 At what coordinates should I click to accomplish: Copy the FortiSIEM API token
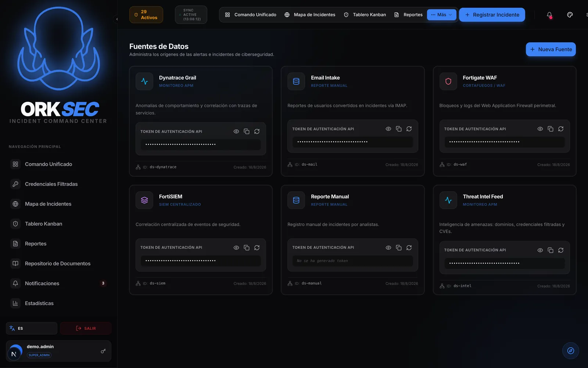pos(247,248)
